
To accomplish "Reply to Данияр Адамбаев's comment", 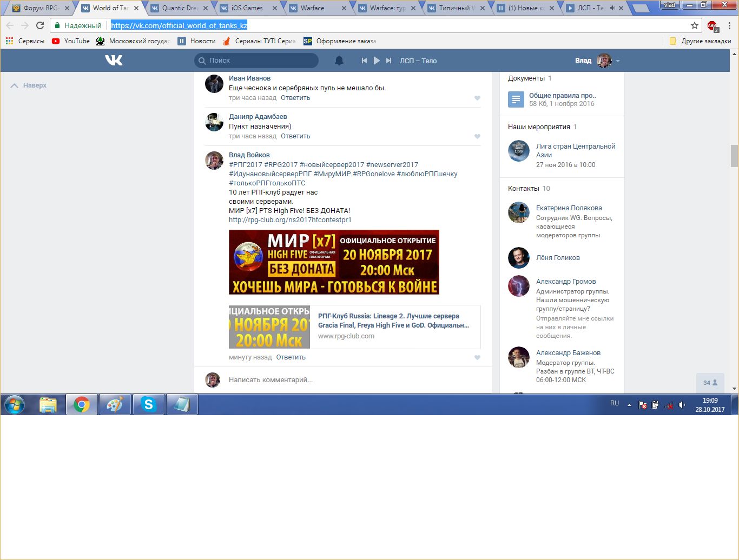I will 295,136.
